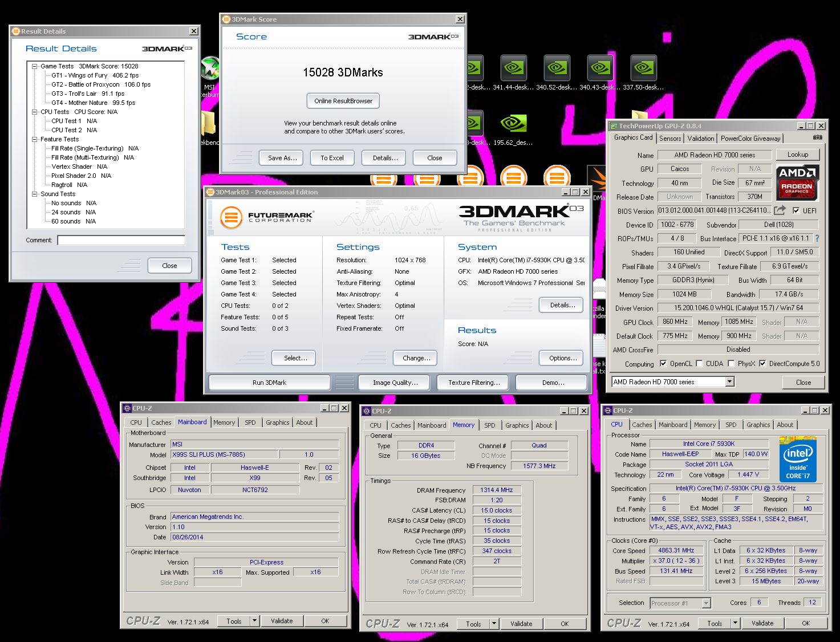Click Online ResultBrowser button

click(343, 101)
